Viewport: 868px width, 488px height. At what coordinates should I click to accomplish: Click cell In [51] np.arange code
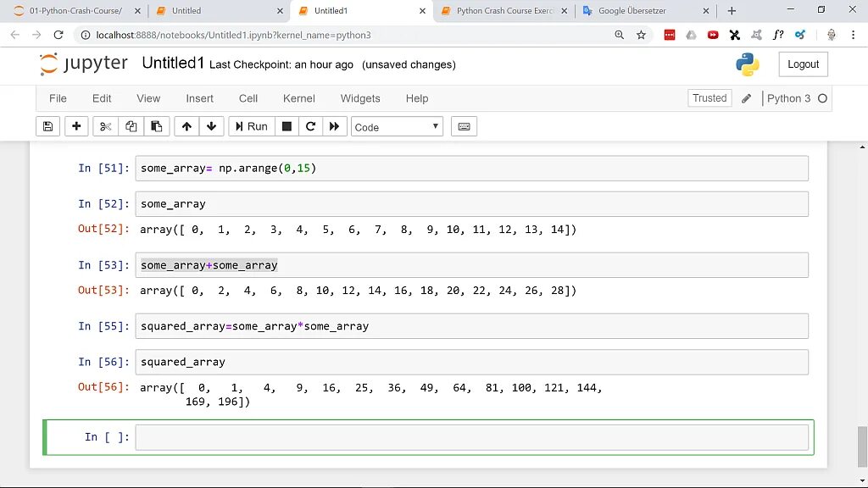(x=471, y=169)
